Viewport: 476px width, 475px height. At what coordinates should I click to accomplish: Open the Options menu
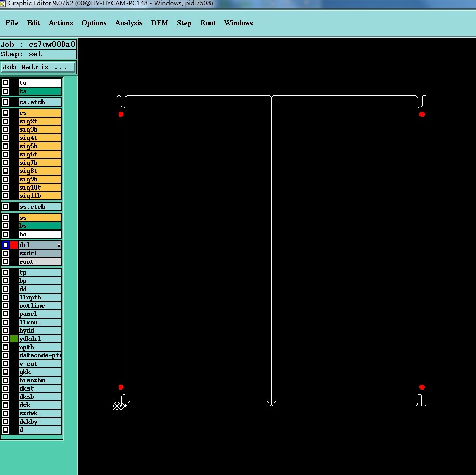pyautogui.click(x=94, y=23)
